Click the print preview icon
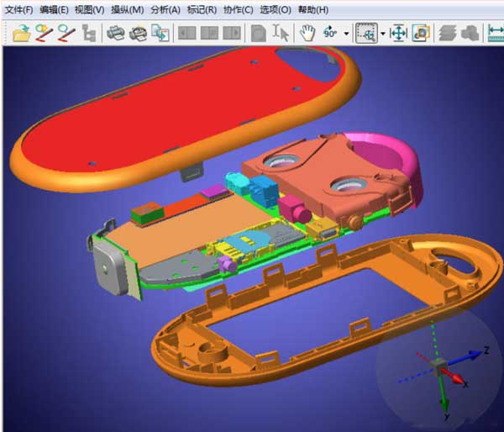Image resolution: width=504 pixels, height=432 pixels. coord(138,33)
